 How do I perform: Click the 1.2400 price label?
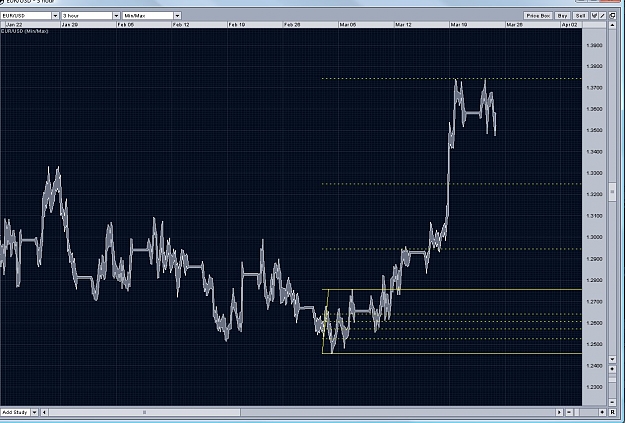tap(594, 366)
